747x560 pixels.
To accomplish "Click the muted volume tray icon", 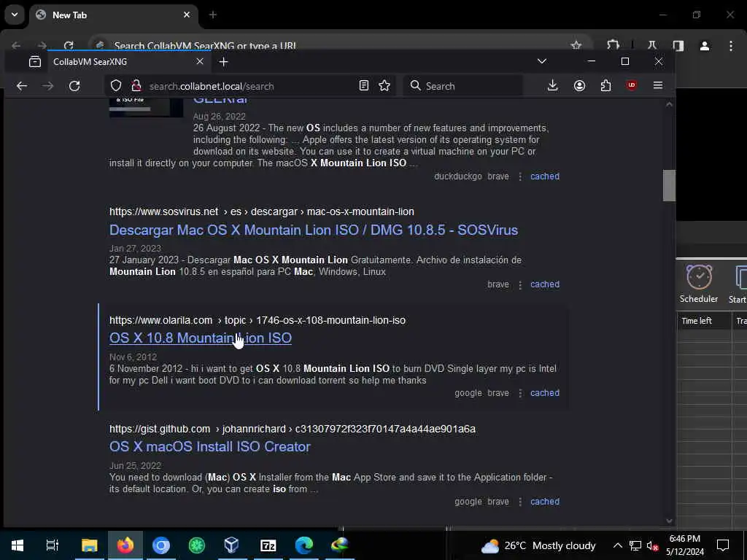I will [x=652, y=545].
